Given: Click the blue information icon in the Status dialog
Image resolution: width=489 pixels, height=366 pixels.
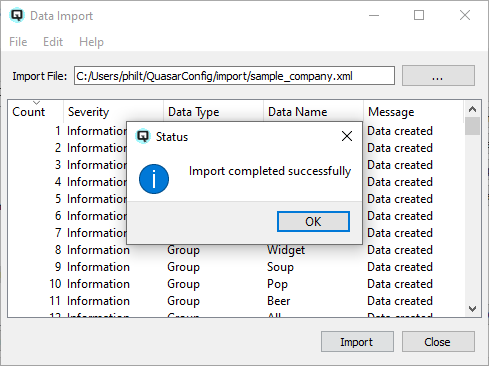Looking at the screenshot, I should click(x=154, y=179).
